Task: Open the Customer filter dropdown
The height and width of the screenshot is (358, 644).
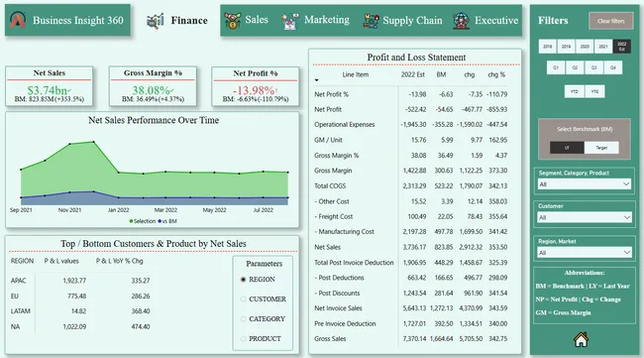Action: click(x=584, y=217)
